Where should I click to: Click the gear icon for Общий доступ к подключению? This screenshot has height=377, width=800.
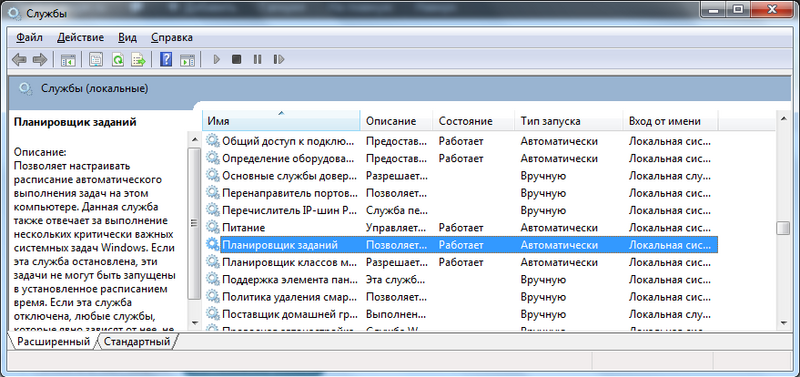click(x=212, y=141)
